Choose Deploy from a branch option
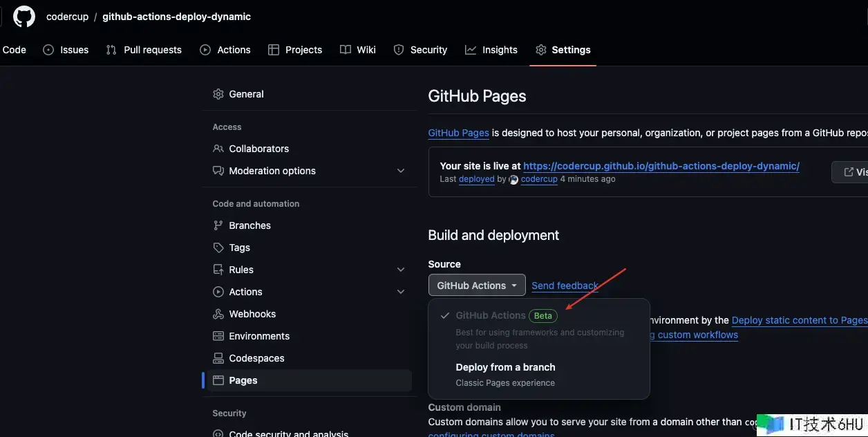This screenshot has height=437, width=868. click(505, 367)
